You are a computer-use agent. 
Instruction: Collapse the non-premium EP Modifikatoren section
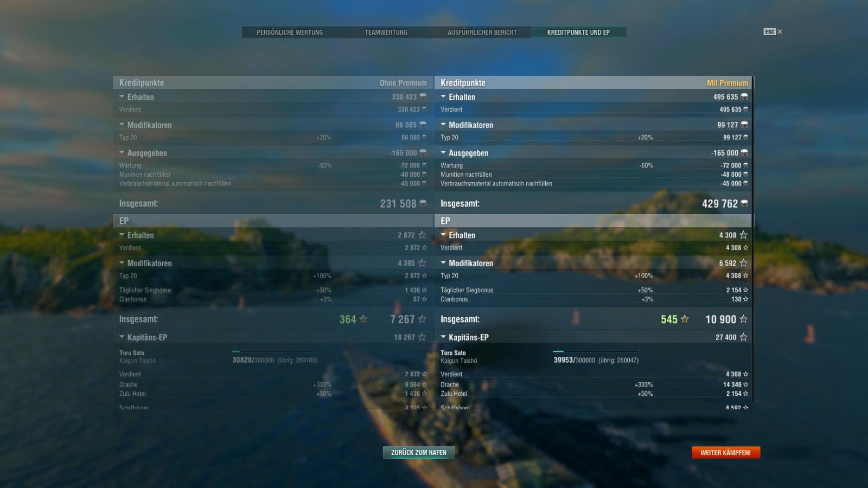(x=122, y=263)
